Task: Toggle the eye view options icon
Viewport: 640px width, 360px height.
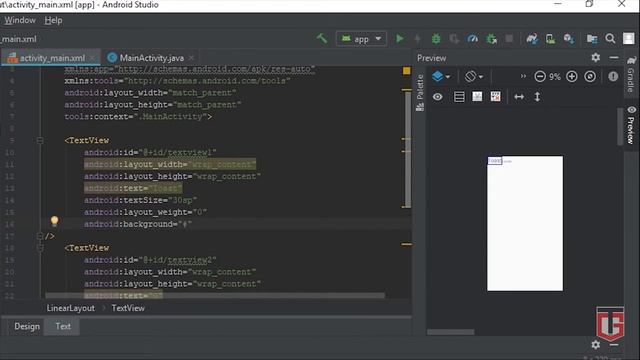Action: 437,97
